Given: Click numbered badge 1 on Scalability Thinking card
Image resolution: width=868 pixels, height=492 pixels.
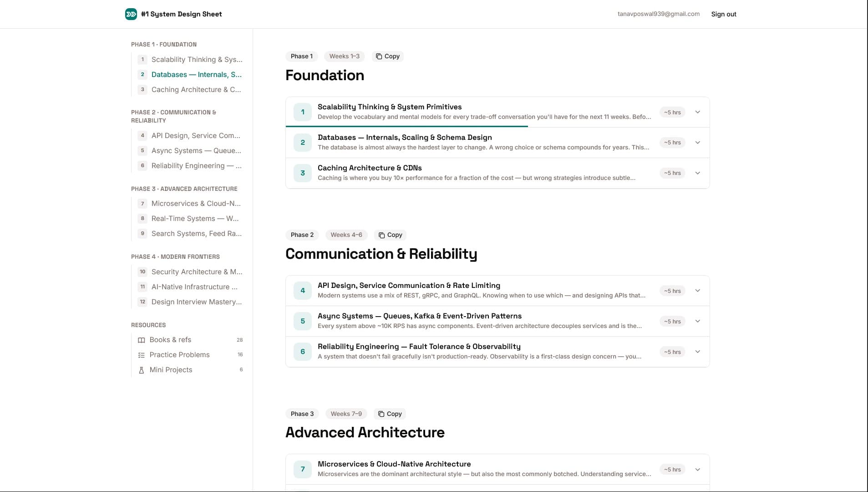Looking at the screenshot, I should click(x=303, y=112).
